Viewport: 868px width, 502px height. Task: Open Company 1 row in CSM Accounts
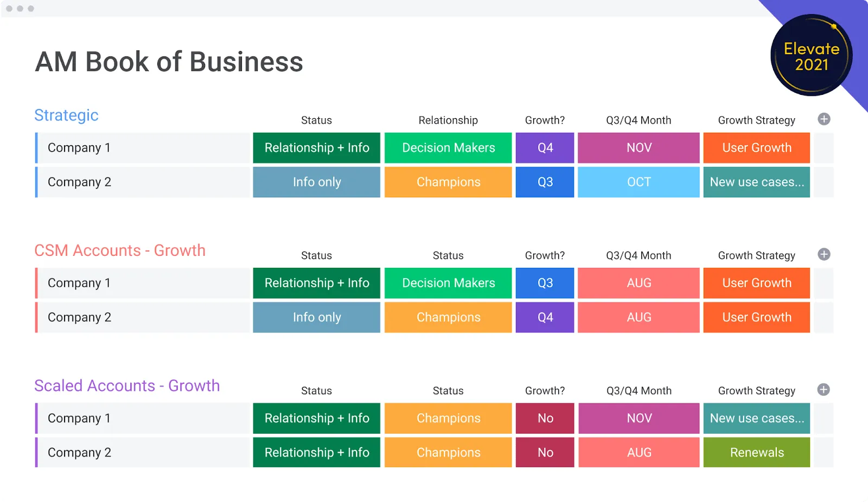click(143, 283)
